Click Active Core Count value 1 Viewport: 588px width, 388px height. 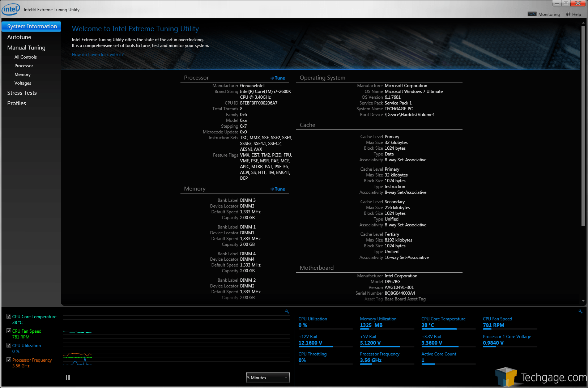423,360
